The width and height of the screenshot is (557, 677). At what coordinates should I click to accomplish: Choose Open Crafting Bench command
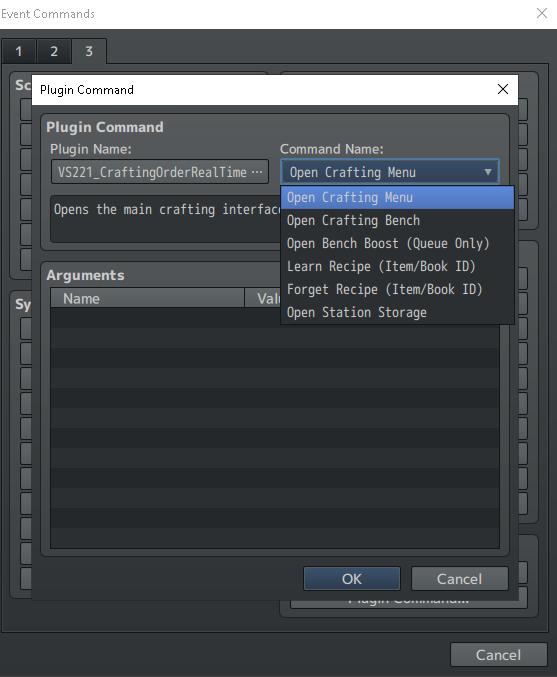[397, 220]
